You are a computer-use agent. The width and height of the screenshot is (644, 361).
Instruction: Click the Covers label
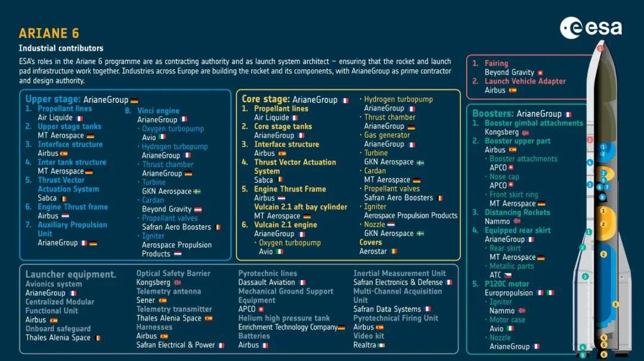click(370, 242)
